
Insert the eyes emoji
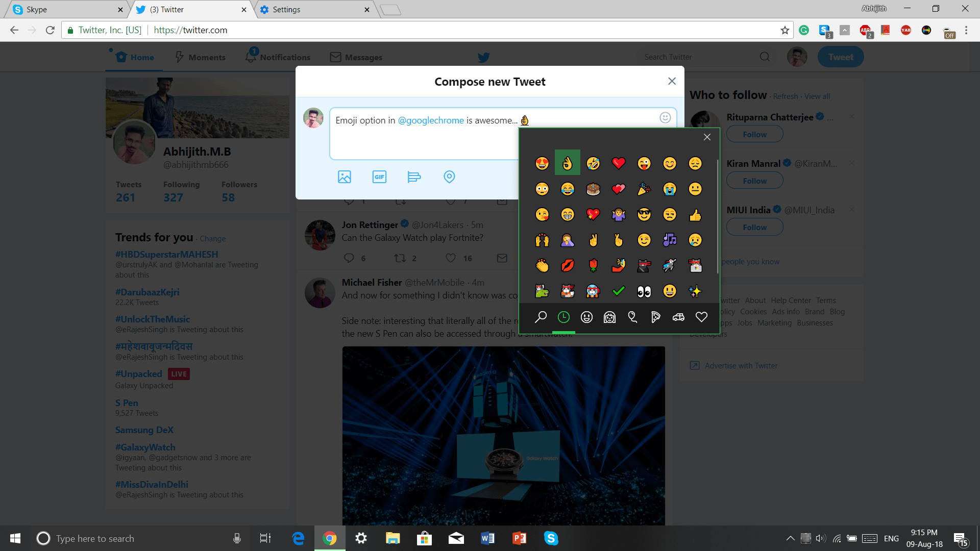coord(644,291)
